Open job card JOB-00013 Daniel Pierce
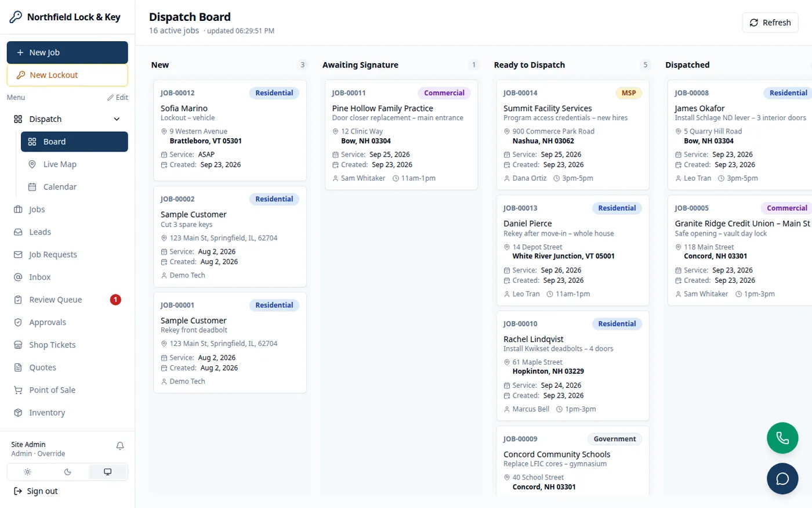The width and height of the screenshot is (812, 508). pos(572,251)
